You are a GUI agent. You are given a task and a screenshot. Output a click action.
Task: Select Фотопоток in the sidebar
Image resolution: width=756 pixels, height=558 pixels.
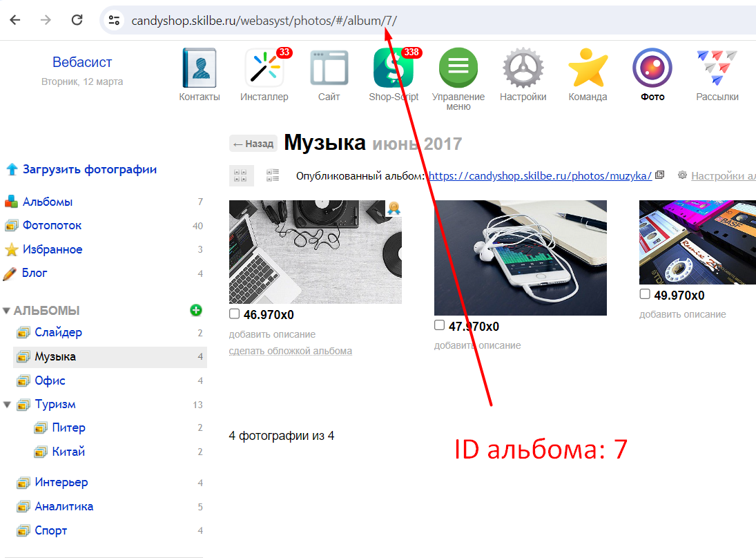(x=52, y=226)
